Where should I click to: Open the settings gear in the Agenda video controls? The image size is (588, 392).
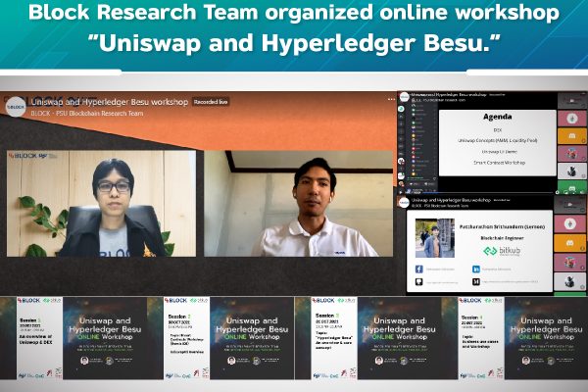pos(558,192)
